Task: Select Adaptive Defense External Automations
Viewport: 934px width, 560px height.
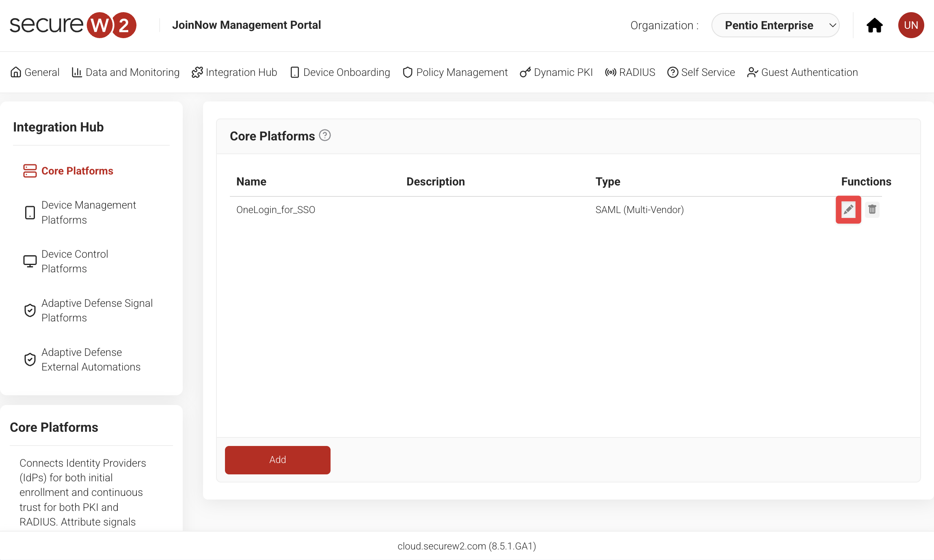Action: 82,360
